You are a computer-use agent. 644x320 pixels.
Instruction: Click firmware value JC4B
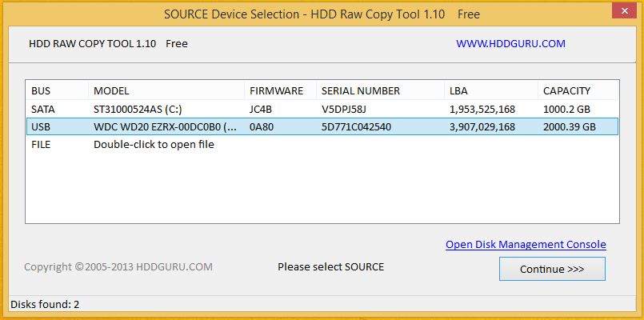[x=261, y=110]
